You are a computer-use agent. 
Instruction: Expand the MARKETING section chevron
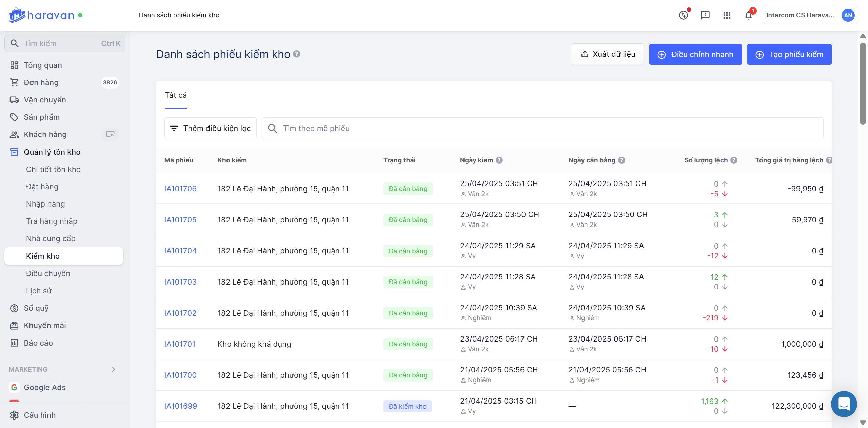click(114, 369)
